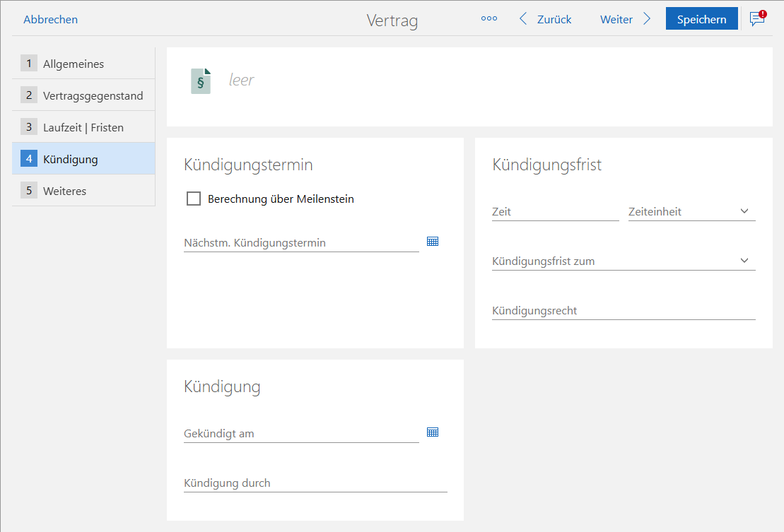
Task: Open the Zeiteinheit dropdown
Action: click(744, 211)
